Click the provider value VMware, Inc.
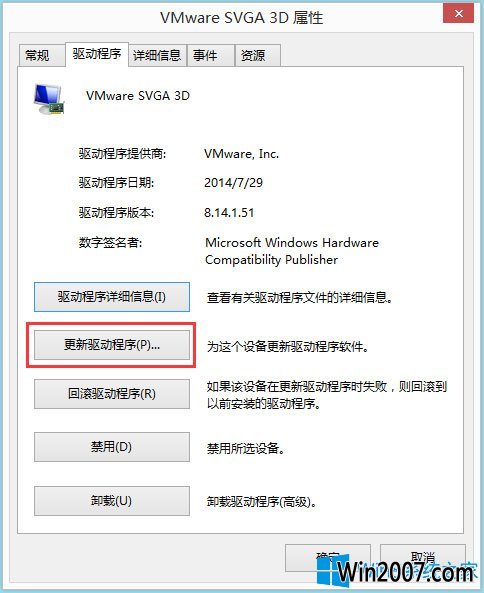This screenshot has width=484, height=593. coord(242,154)
